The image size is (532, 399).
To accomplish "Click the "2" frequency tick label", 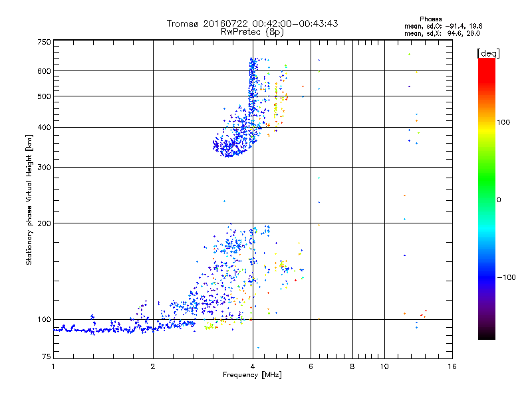I will coord(153,366).
